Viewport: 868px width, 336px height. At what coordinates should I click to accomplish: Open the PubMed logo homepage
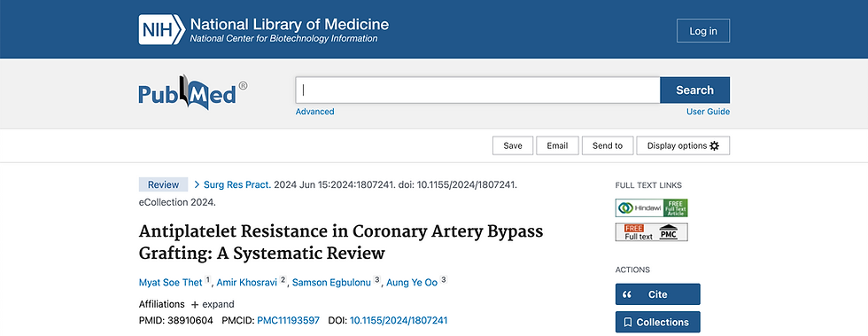click(x=193, y=92)
